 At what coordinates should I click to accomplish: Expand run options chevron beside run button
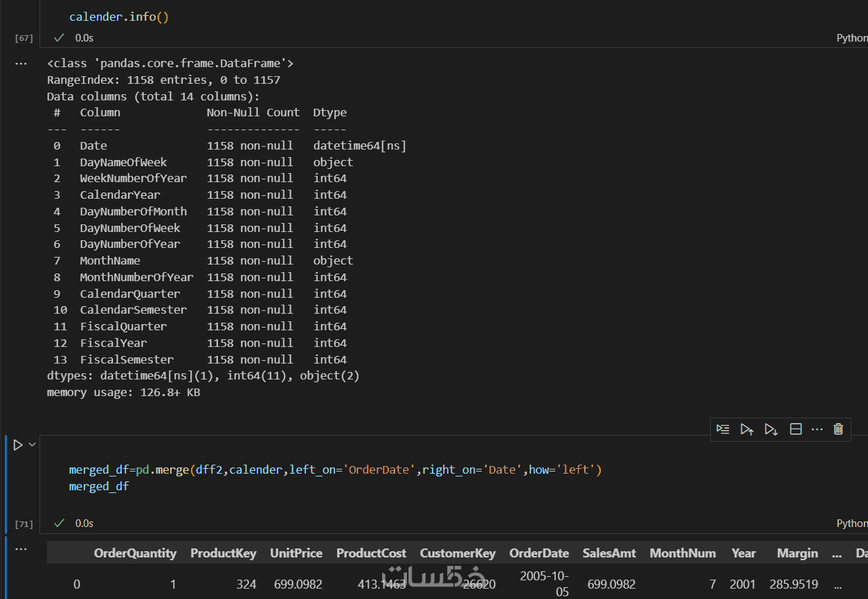32,445
